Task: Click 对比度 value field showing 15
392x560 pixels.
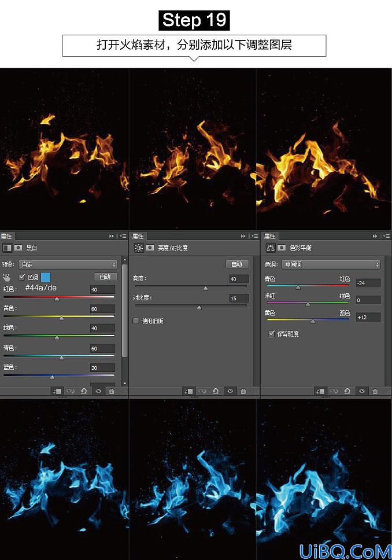Action: pos(239,298)
